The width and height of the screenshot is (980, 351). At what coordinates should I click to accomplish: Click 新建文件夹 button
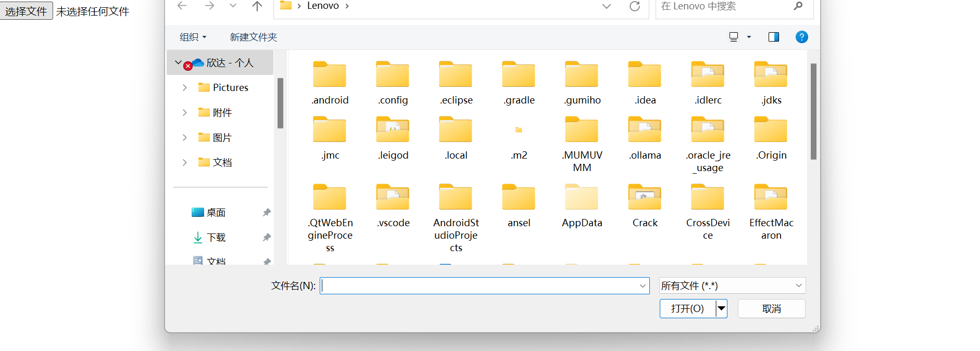pyautogui.click(x=253, y=37)
